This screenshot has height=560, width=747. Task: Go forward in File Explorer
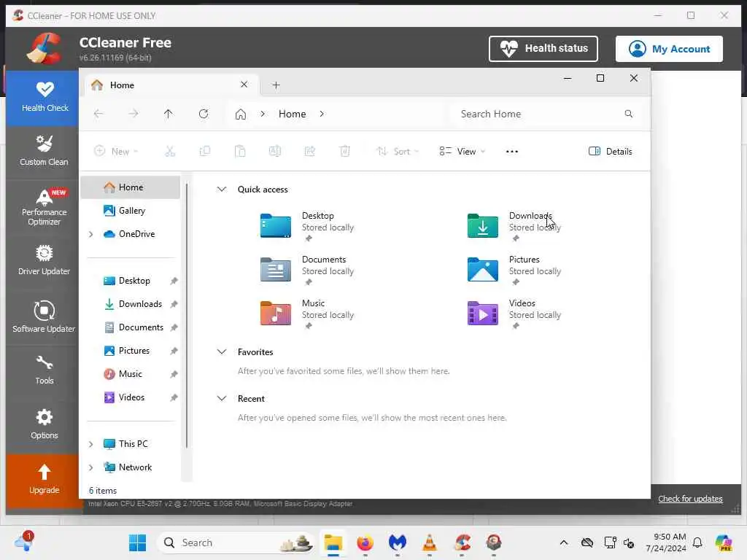[x=133, y=114]
